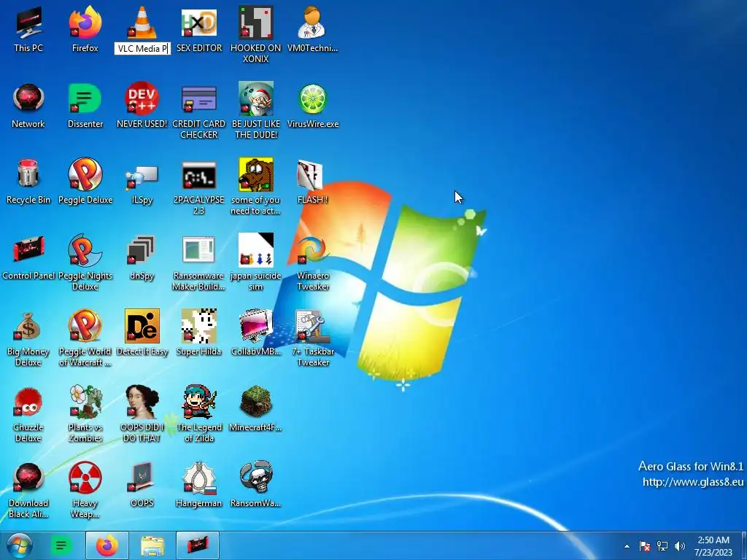This screenshot has width=747, height=560.
Task: Show hidden tray icons arrow
Action: click(627, 546)
